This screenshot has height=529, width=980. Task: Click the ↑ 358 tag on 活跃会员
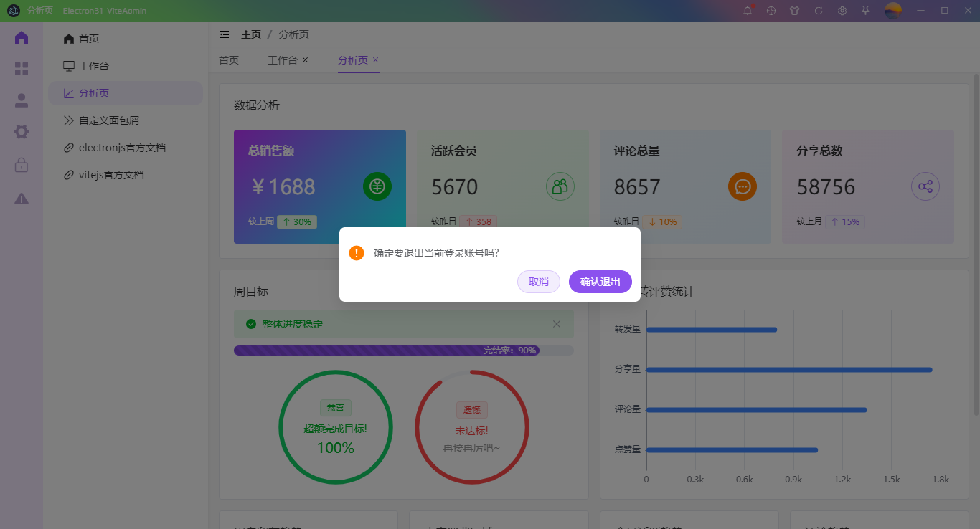tap(478, 222)
